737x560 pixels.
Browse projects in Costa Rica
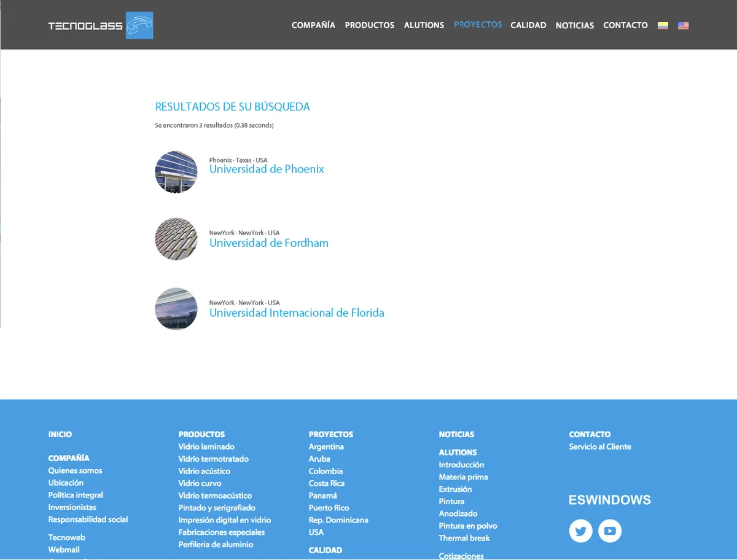pos(327,483)
